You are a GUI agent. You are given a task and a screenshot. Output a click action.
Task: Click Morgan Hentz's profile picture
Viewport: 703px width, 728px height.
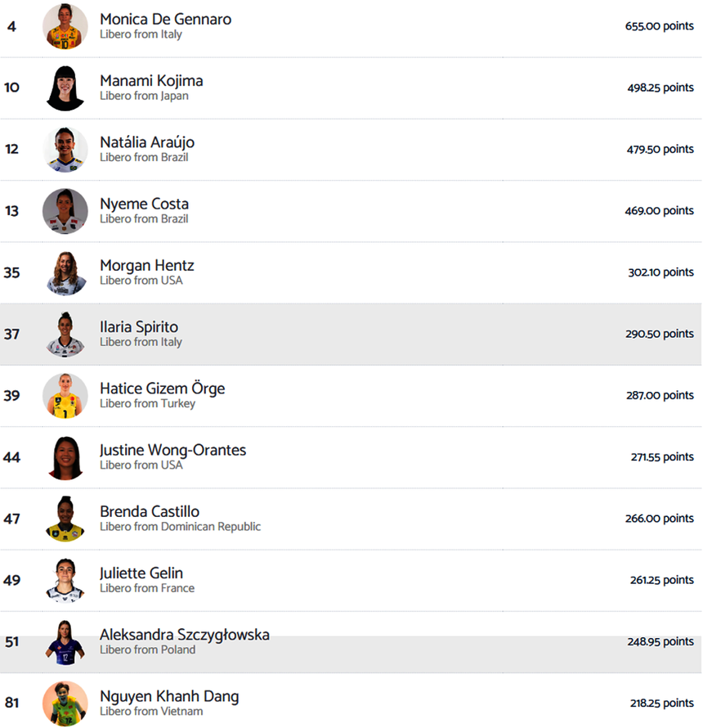pyautogui.click(x=65, y=272)
